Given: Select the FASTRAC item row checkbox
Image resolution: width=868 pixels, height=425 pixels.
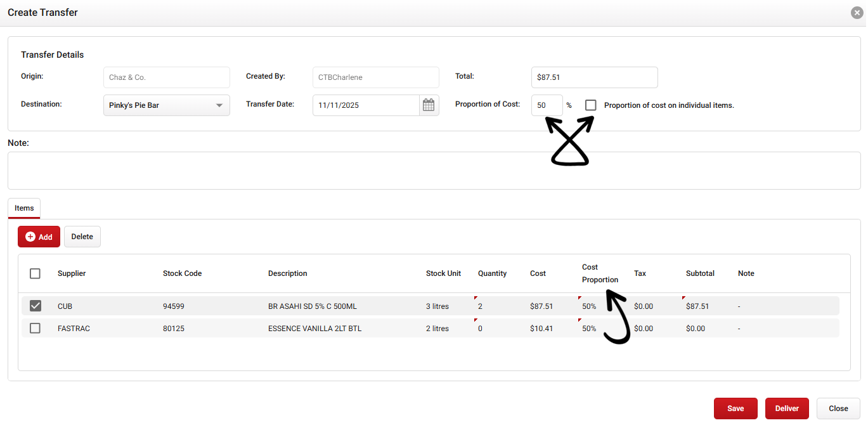Looking at the screenshot, I should pos(36,329).
